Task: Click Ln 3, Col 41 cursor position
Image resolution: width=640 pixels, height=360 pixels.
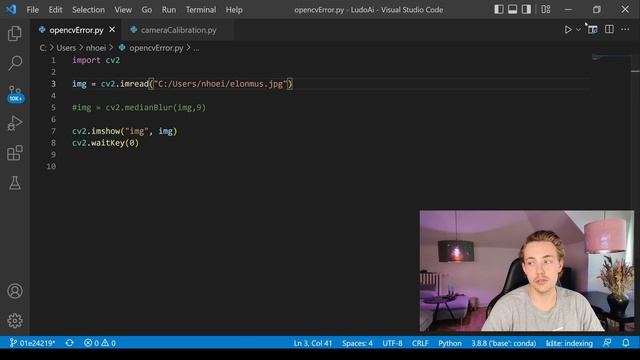Action: (x=313, y=343)
